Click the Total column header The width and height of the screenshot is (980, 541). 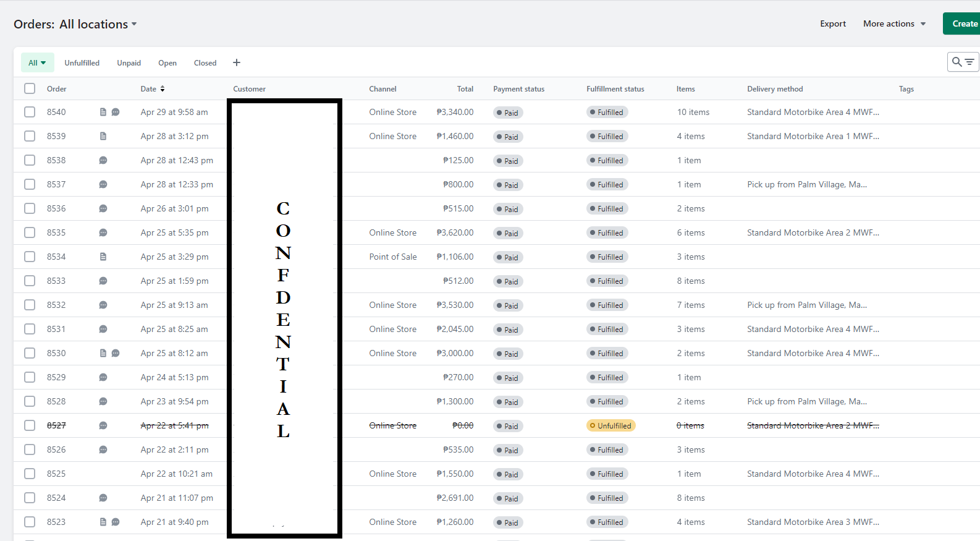[465, 89]
